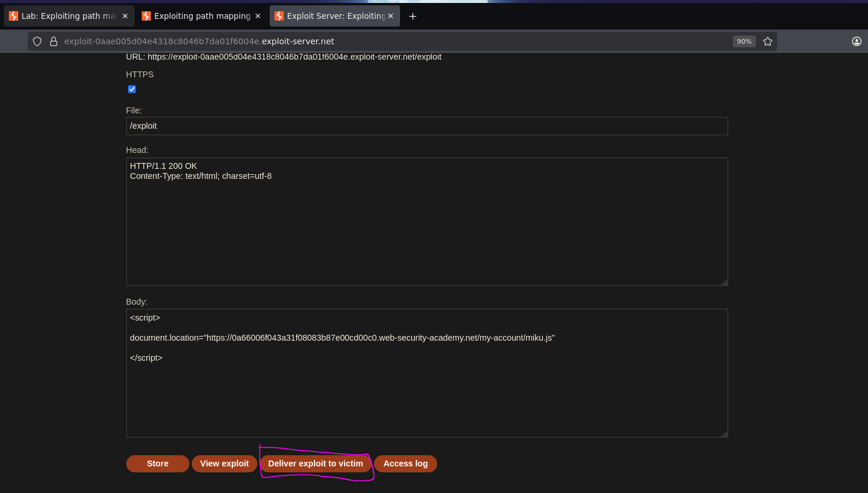Bookmark this page with star icon

pos(768,41)
